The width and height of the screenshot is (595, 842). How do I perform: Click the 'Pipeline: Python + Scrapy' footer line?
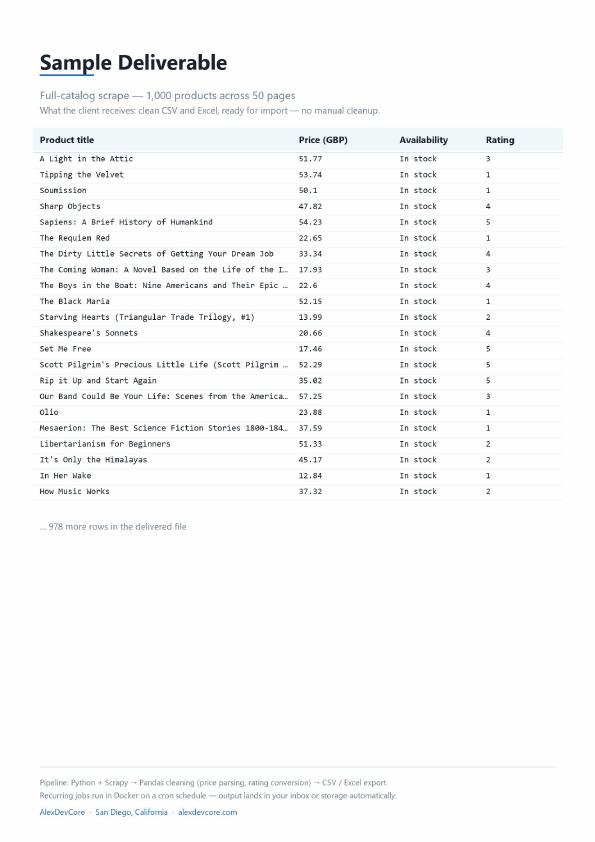(x=214, y=782)
